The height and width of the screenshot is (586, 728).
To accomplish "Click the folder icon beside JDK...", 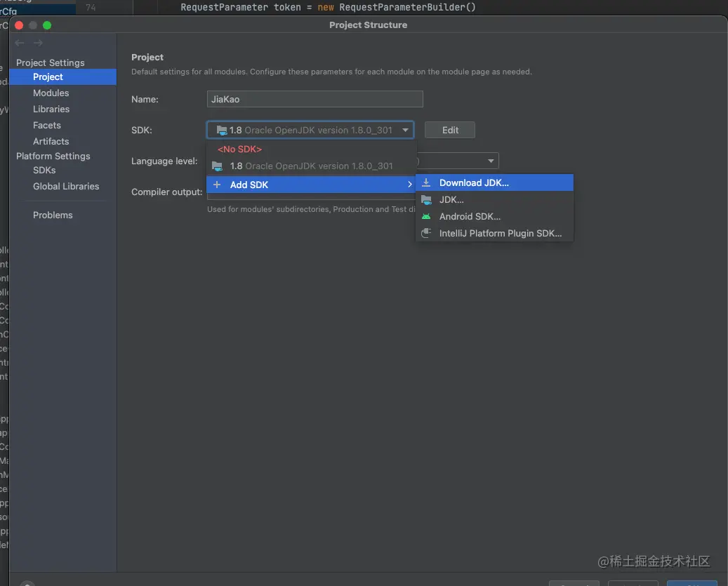I will 426,199.
